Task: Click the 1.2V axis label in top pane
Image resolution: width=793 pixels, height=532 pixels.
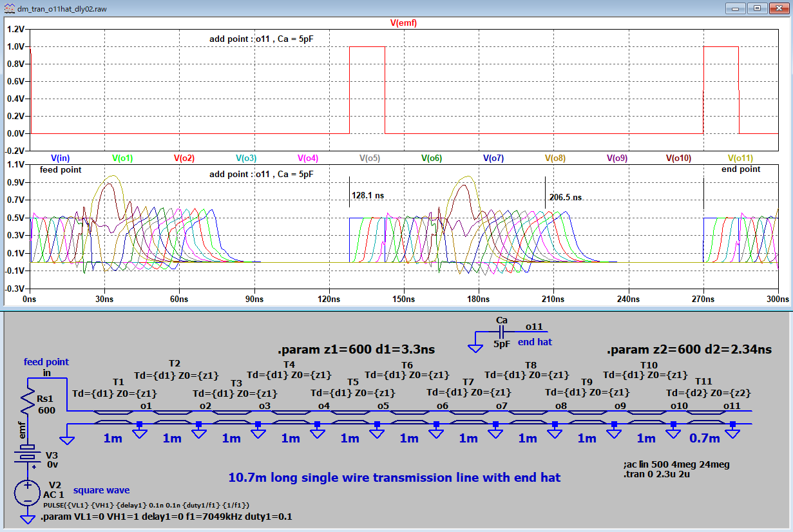Action: [15, 30]
